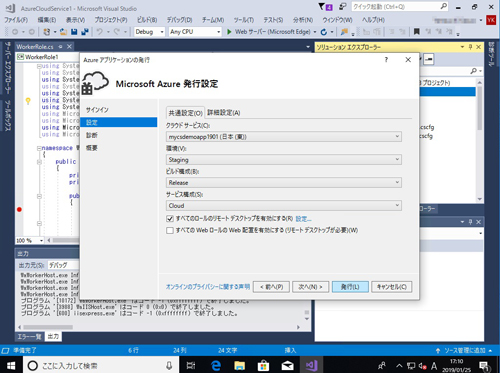
Task: Switch to the Error List tab
Action: [29, 337]
